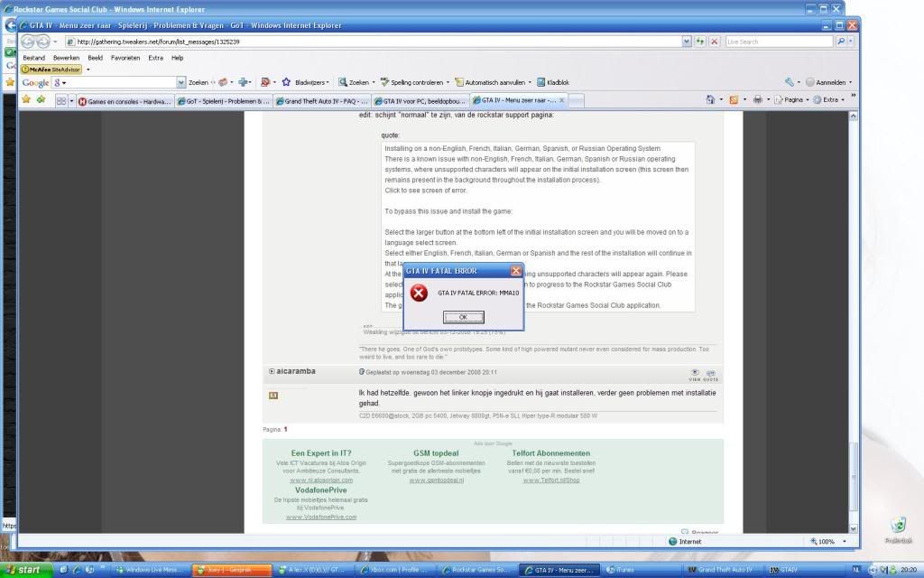Click the Live Search magnifier button
Viewport: 924px width, 578px height.
[x=842, y=42]
